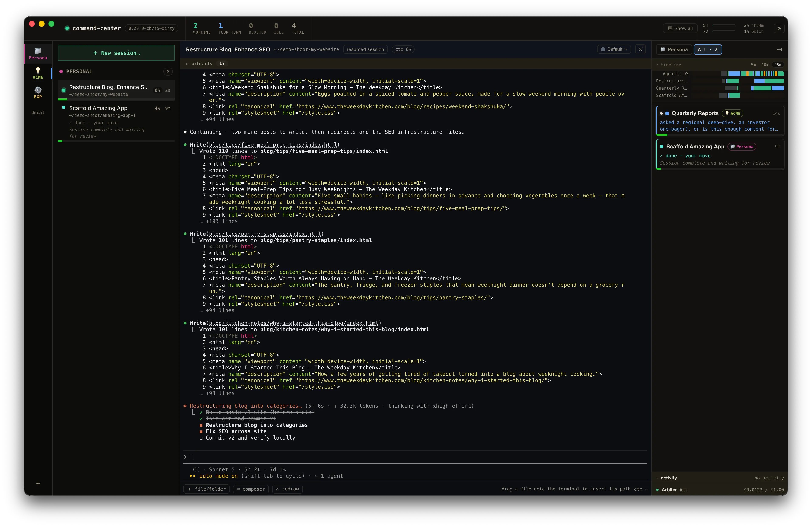Open blog/tips/five-meal-prep-tips/index.html Write link
This screenshot has width=812, height=527.
[x=273, y=145]
